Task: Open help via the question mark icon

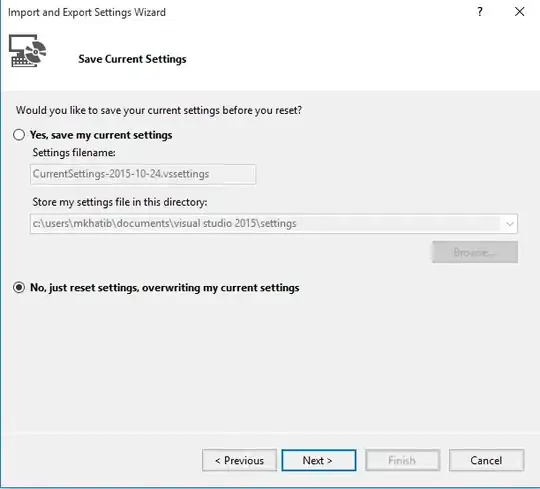Action: click(480, 12)
